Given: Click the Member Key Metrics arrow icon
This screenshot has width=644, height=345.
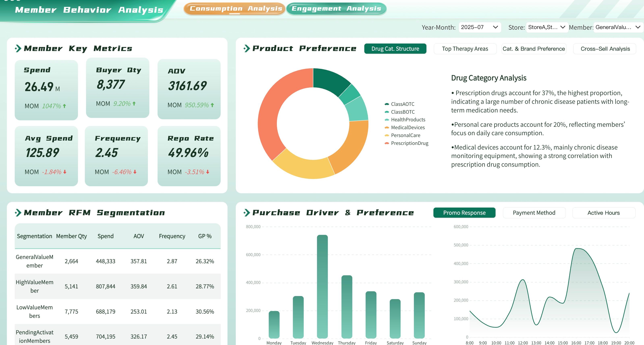Looking at the screenshot, I should [18, 49].
